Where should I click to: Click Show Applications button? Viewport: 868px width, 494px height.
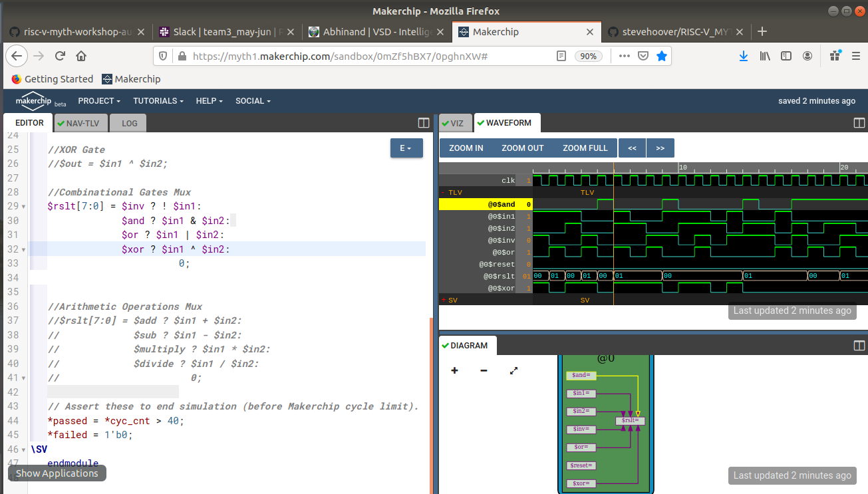coord(57,473)
